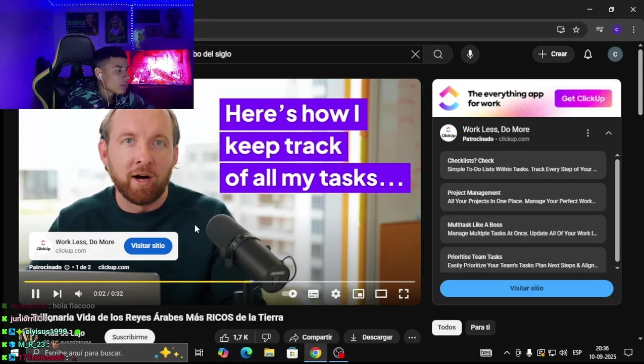Screen dimensions: 644x364
Task: Enable theater mode in the player
Action: pos(381,294)
